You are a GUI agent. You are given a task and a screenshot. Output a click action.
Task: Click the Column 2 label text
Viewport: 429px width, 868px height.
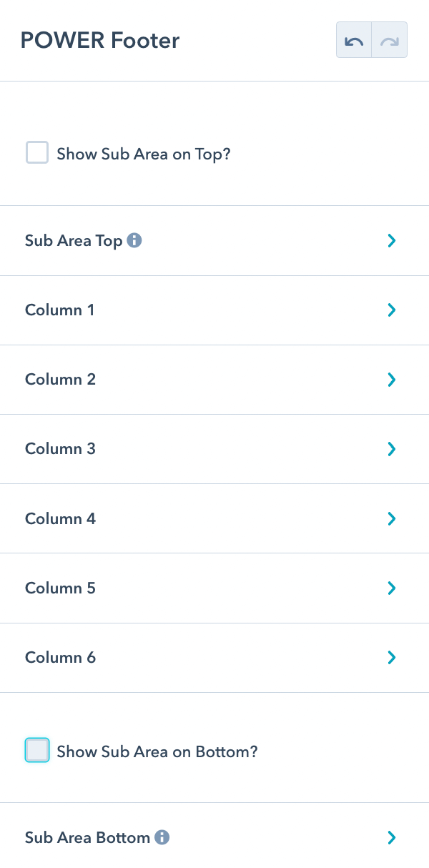(60, 380)
